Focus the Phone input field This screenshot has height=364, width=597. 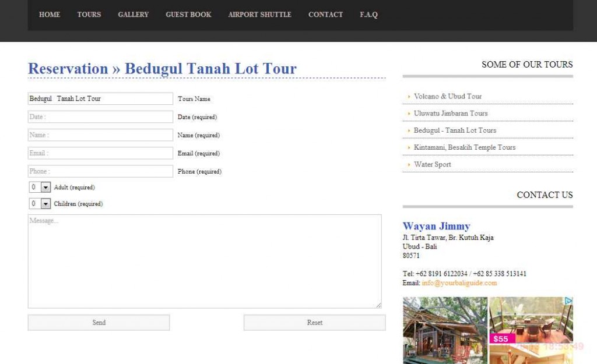point(100,171)
